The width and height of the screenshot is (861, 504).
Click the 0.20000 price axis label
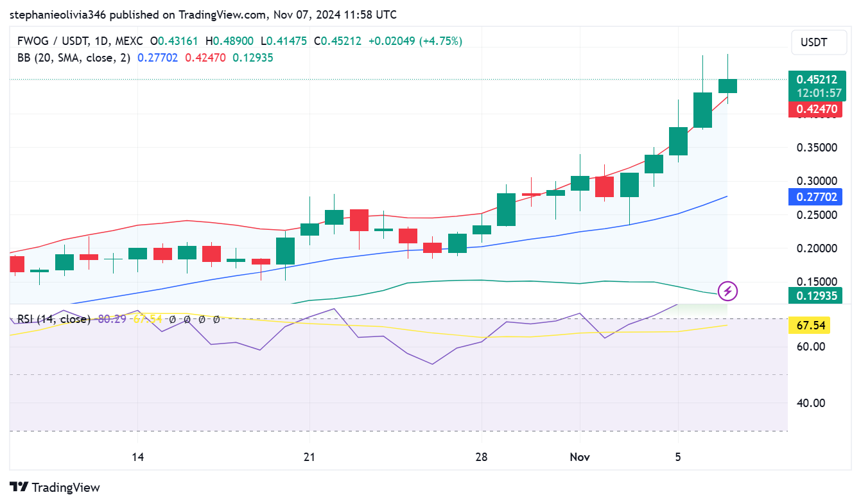(x=817, y=248)
